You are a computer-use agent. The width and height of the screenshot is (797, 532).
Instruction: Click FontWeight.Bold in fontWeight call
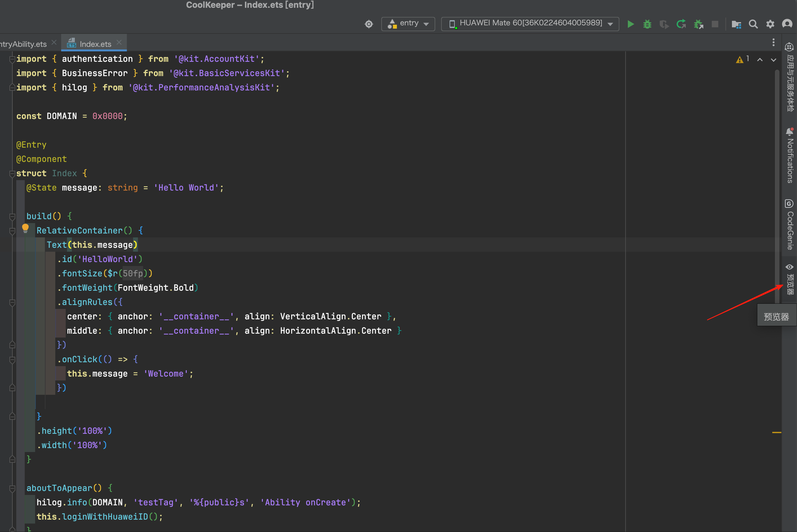click(156, 288)
